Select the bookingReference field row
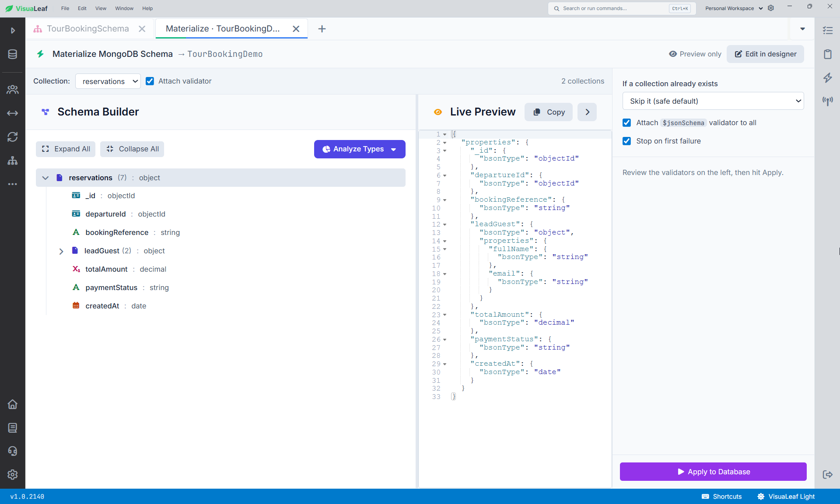This screenshot has height=504, width=840. tap(220, 232)
